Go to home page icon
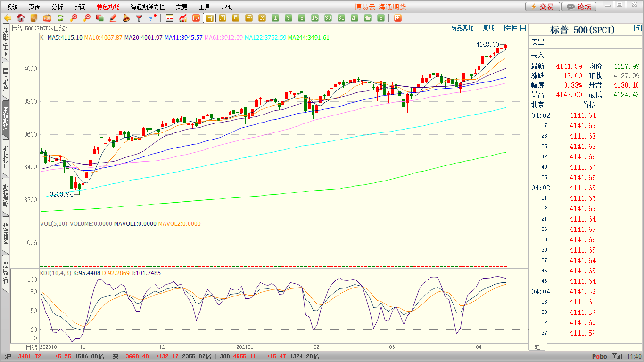The height and width of the screenshot is (362, 644). pyautogui.click(x=21, y=18)
